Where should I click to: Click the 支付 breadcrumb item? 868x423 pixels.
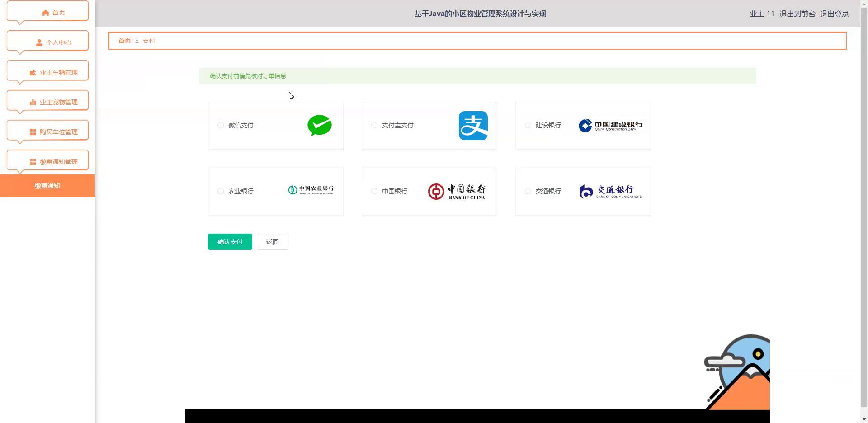(x=149, y=41)
